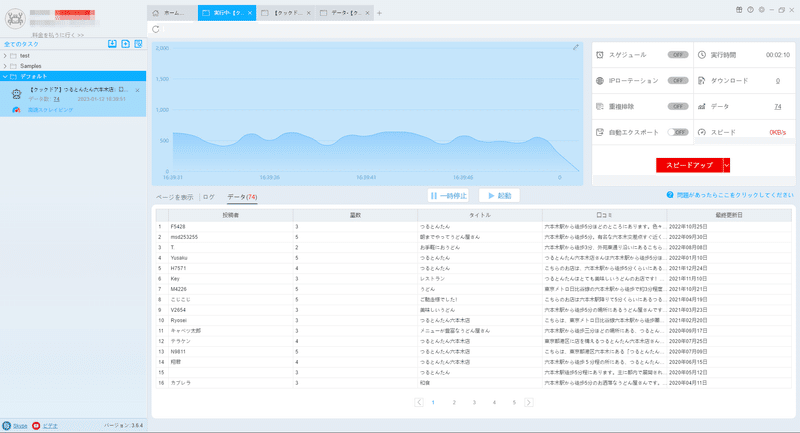The height and width of the screenshot is (433, 800).
Task: Click the refresh icon under the tabs
Action: (x=156, y=29)
